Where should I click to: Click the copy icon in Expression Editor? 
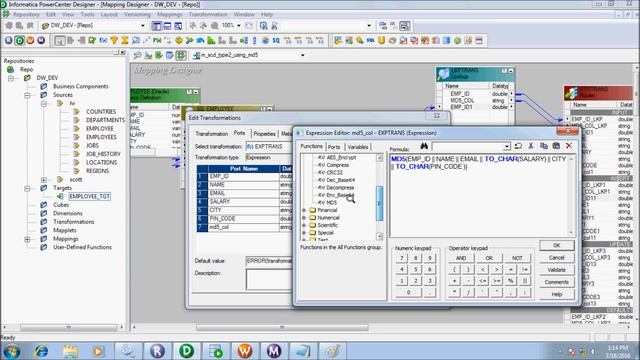click(x=544, y=146)
